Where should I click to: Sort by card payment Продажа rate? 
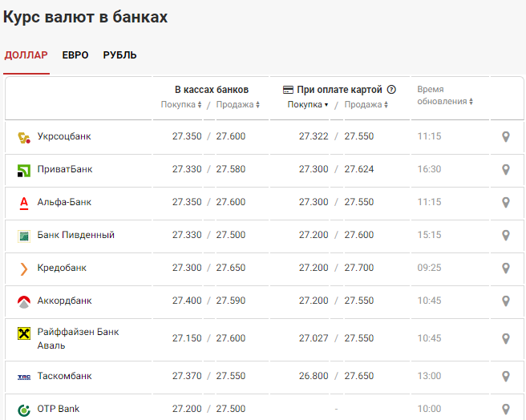coord(366,105)
